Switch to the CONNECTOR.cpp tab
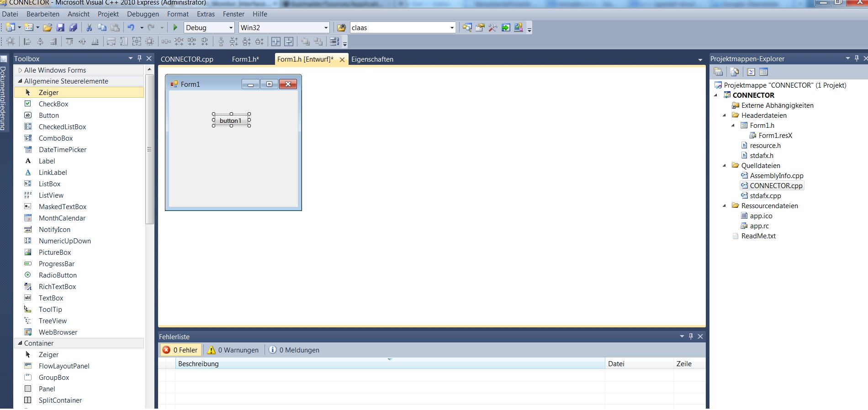868x410 pixels. pyautogui.click(x=187, y=59)
